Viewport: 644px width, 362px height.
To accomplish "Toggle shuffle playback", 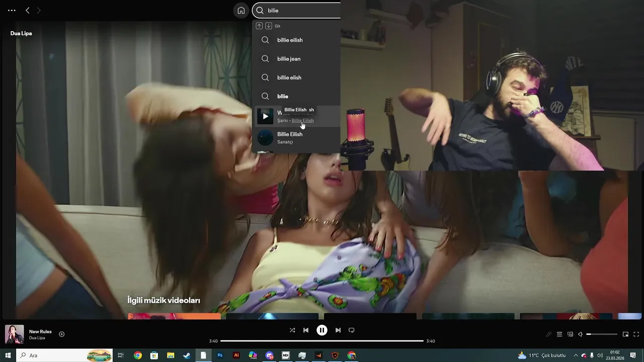I will [292, 330].
